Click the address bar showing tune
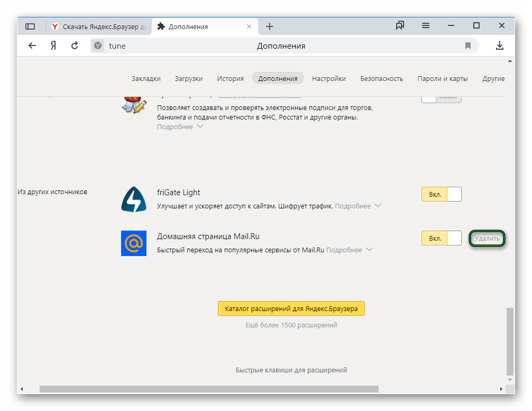The height and width of the screenshot is (411, 532). click(281, 46)
